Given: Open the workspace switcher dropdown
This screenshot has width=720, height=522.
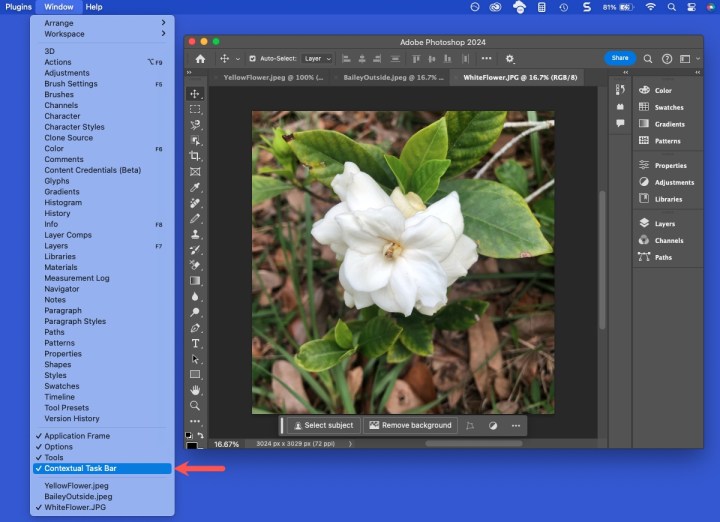Looking at the screenshot, I should click(x=690, y=59).
